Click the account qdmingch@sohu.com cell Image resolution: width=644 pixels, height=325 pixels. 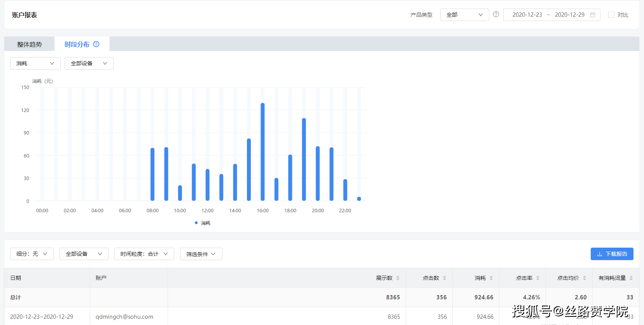[x=124, y=317]
